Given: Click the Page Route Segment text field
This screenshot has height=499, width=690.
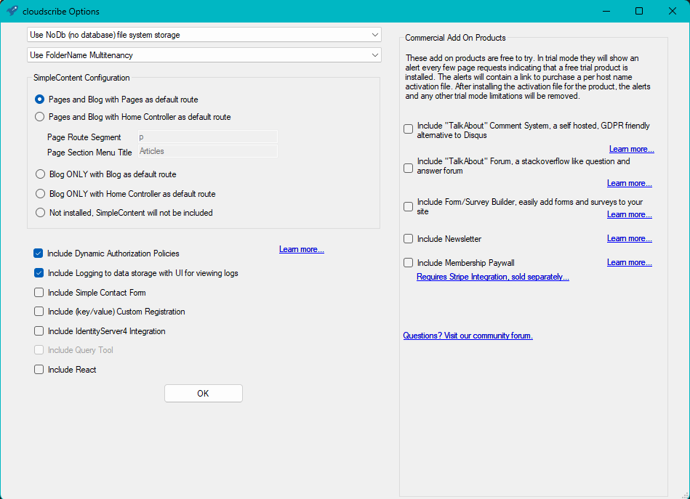Looking at the screenshot, I should click(x=207, y=137).
